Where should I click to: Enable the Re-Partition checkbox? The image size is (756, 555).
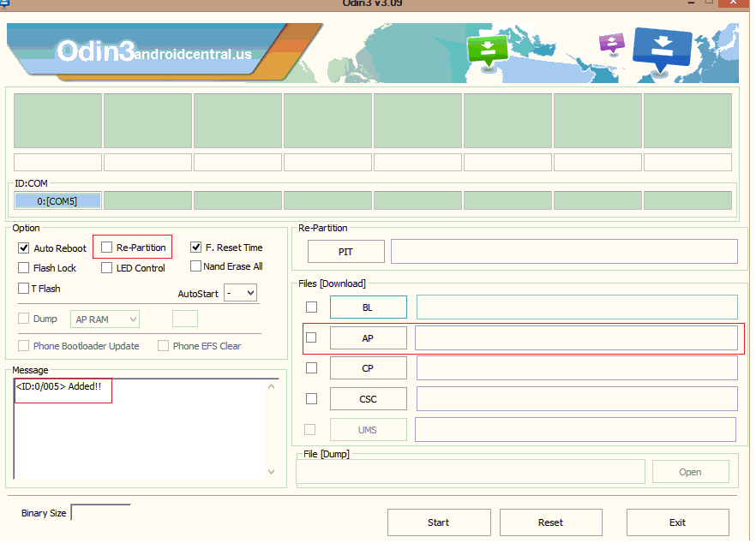click(106, 248)
